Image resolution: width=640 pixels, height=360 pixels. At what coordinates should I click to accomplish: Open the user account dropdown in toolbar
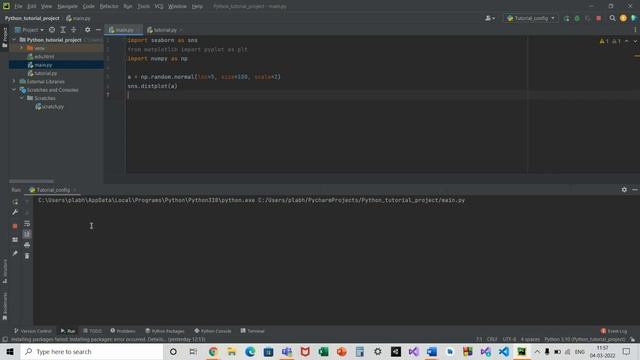[x=490, y=18]
